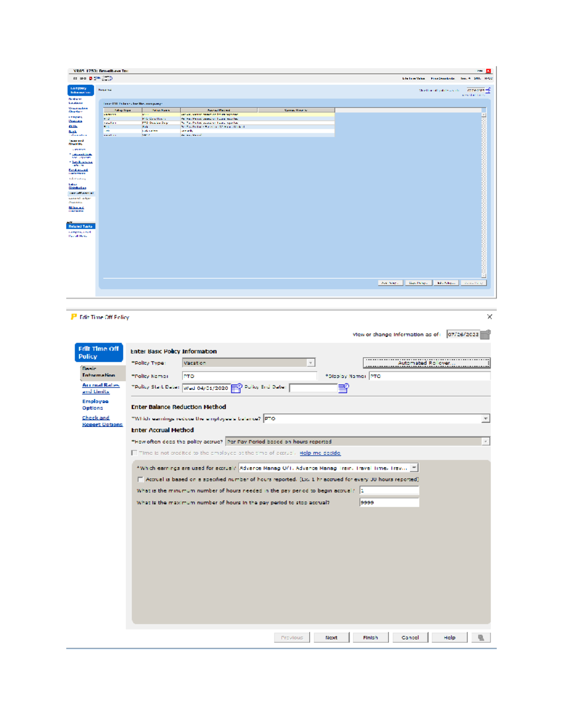
Task: Open the Policy Start Date calendar picker
Action: click(236, 388)
